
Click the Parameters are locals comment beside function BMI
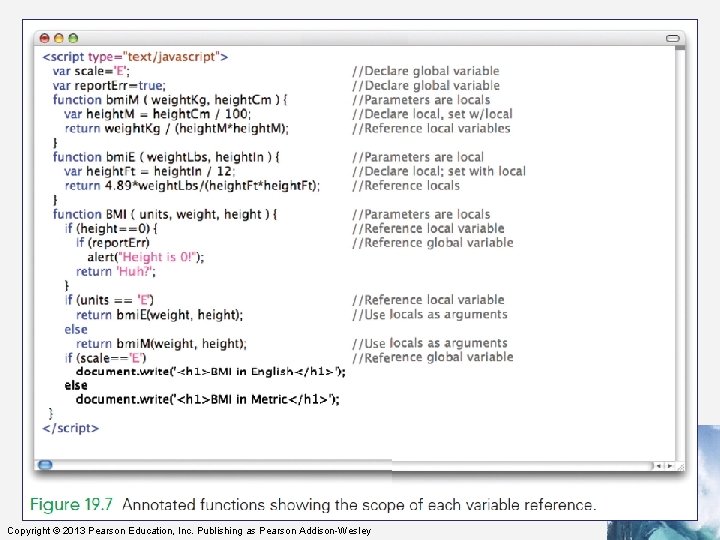(x=421, y=214)
